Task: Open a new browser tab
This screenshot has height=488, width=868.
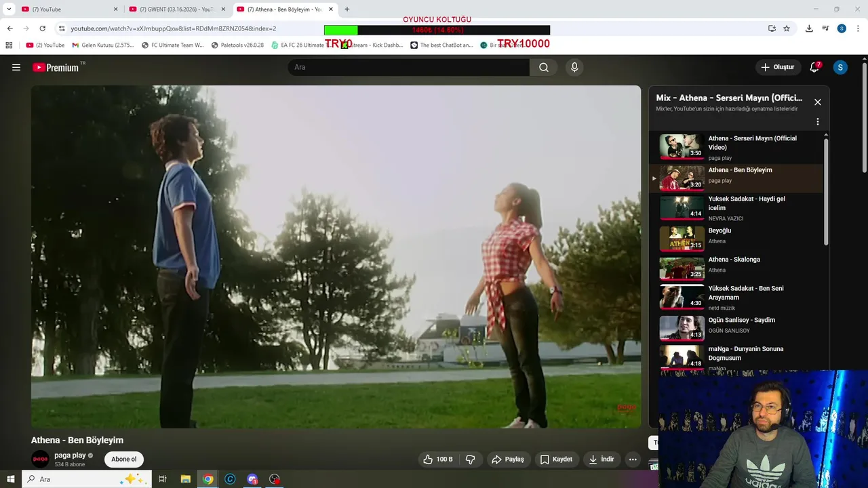Action: tap(347, 9)
